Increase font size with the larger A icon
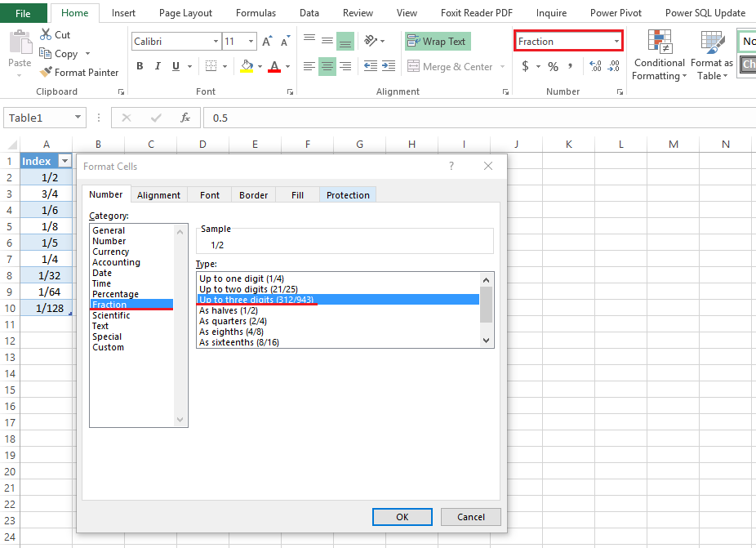Image resolution: width=756 pixels, height=548 pixels. pos(267,42)
